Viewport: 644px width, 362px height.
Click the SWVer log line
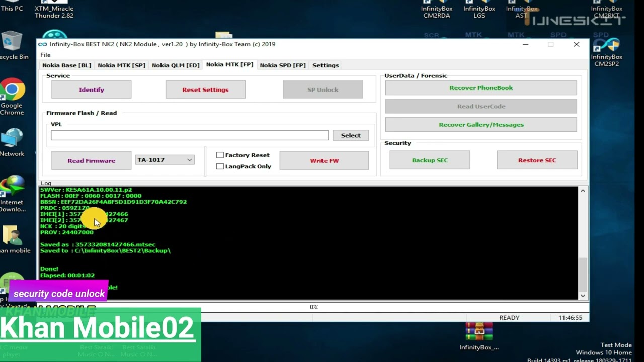point(86,190)
